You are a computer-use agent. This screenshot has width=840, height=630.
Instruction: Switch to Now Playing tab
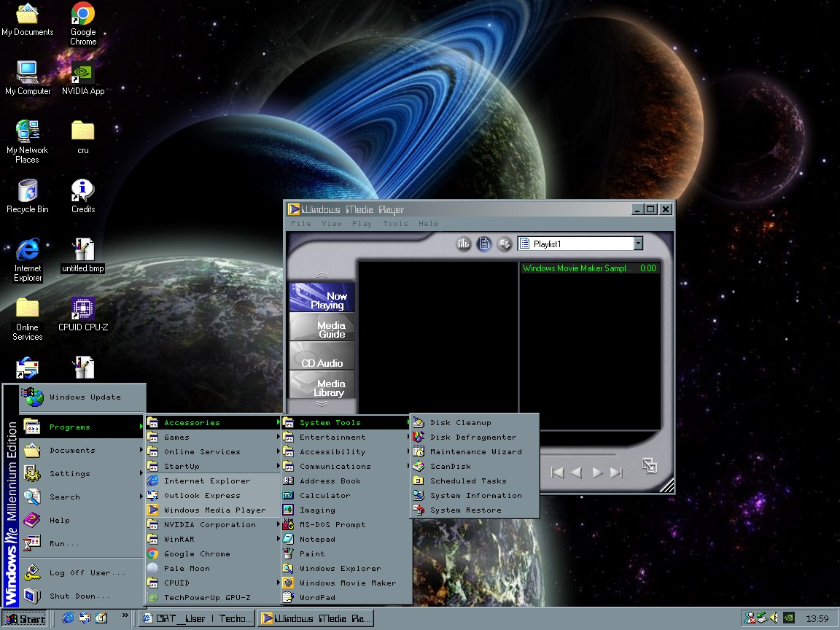point(322,297)
